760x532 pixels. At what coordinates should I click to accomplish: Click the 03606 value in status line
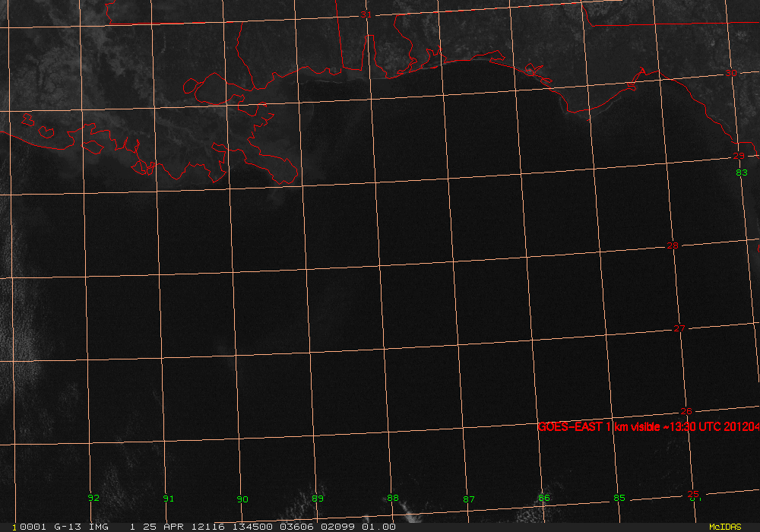tap(296, 527)
